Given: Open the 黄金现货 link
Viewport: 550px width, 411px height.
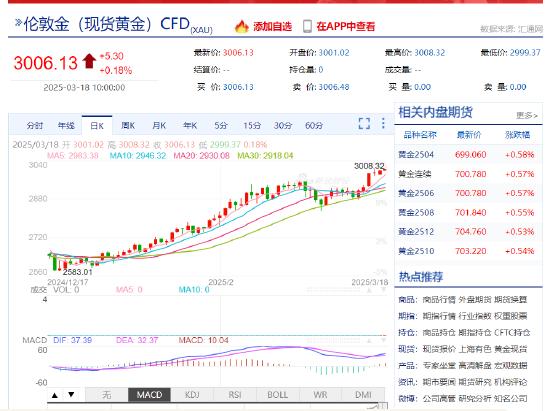Looking at the screenshot, I should [x=511, y=349].
